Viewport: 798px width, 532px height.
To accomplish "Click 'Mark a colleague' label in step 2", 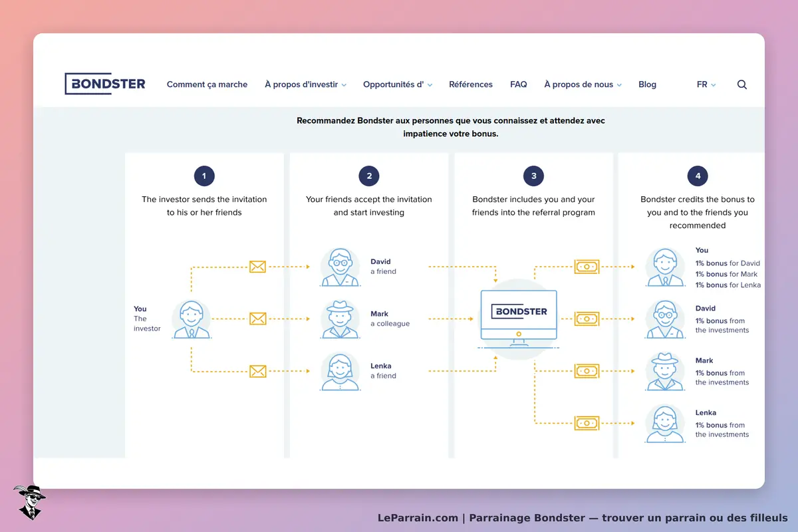I will (390, 319).
